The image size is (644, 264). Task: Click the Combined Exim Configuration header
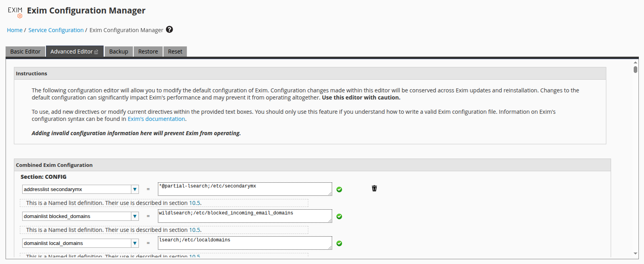[312, 165]
